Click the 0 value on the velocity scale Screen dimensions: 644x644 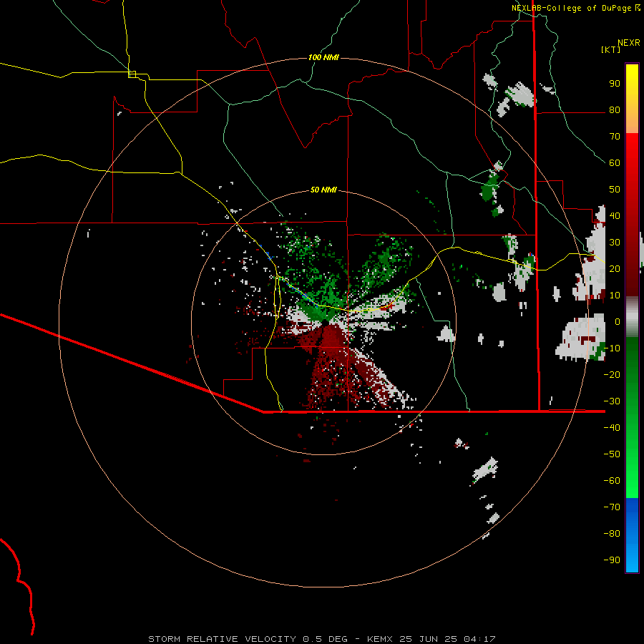click(x=617, y=322)
